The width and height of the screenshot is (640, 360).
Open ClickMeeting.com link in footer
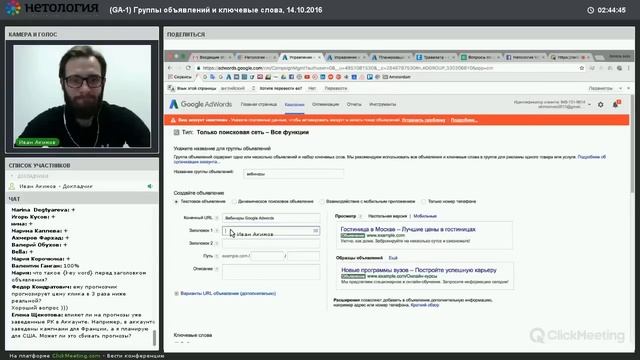76,356
